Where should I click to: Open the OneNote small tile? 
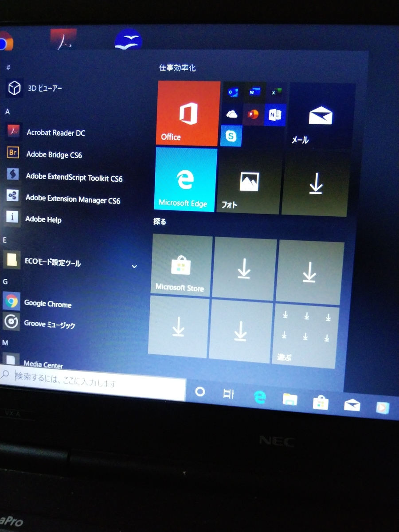click(275, 115)
